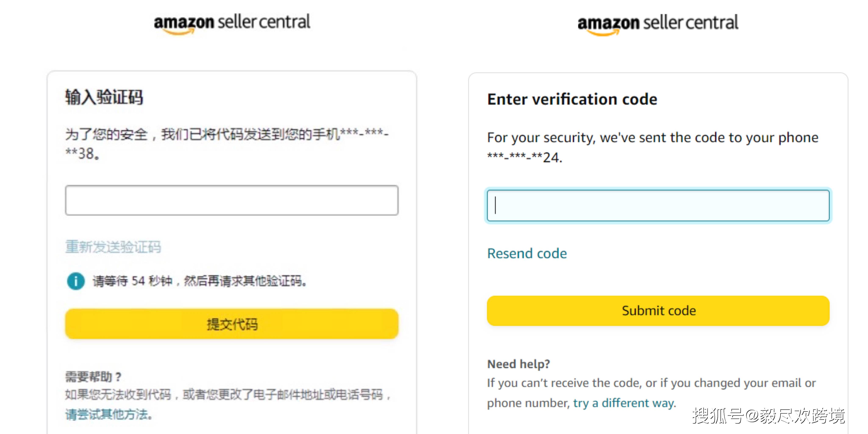
Task: Click the 'Enter verification code' heading
Action: click(572, 99)
